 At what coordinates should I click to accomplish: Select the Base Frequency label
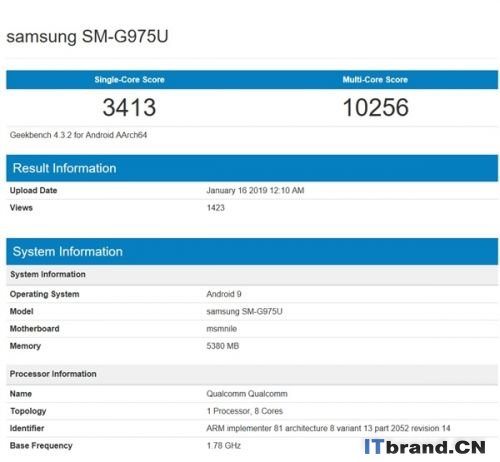point(41,446)
